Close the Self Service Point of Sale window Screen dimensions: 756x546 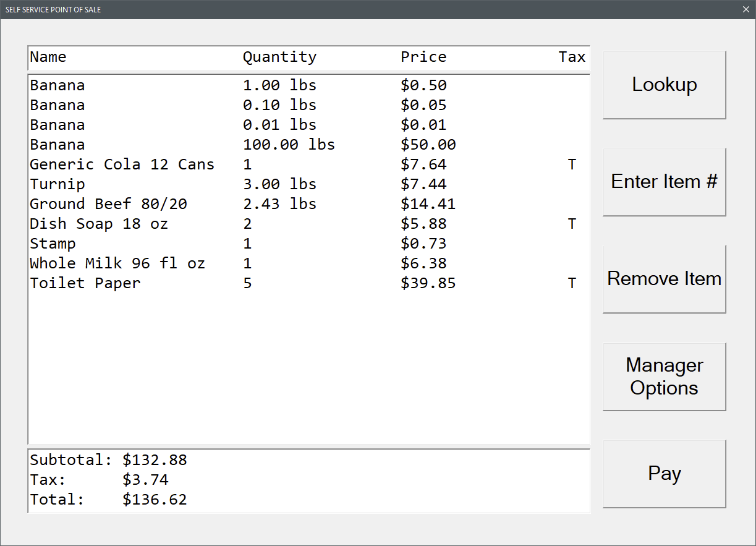[x=745, y=9]
